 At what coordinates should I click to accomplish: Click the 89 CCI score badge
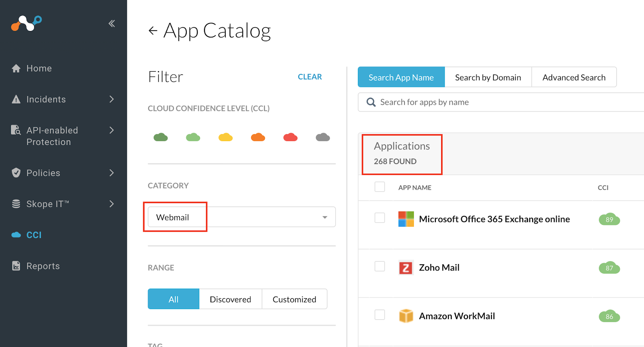click(x=609, y=219)
